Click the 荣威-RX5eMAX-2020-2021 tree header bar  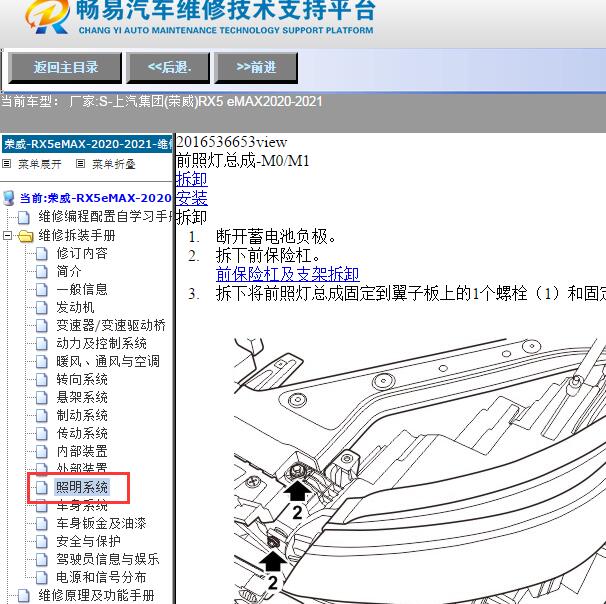coord(87,144)
